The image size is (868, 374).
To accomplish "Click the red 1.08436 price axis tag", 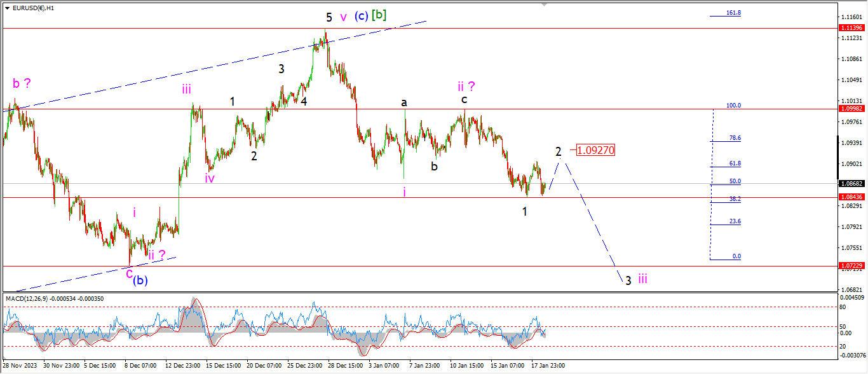I will click(x=850, y=197).
